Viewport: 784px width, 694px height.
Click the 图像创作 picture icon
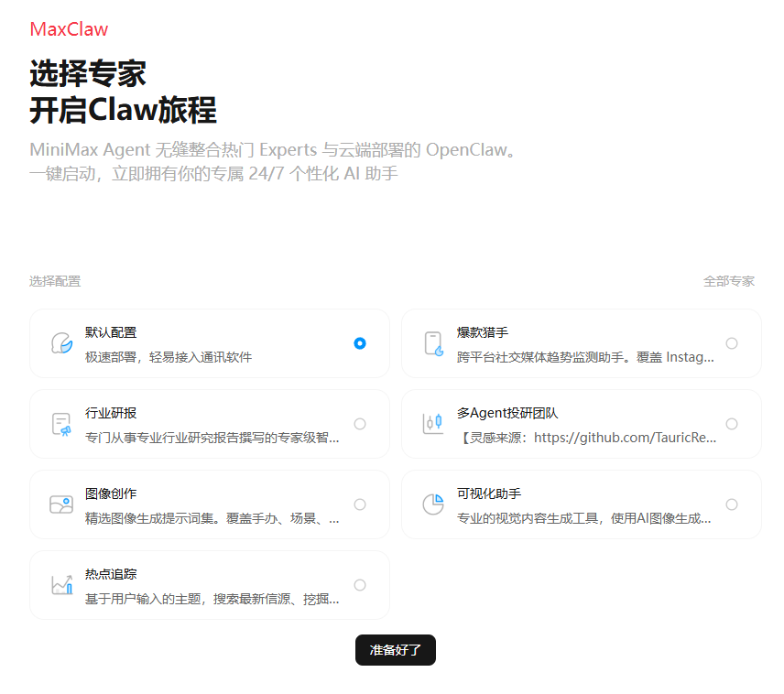61,504
